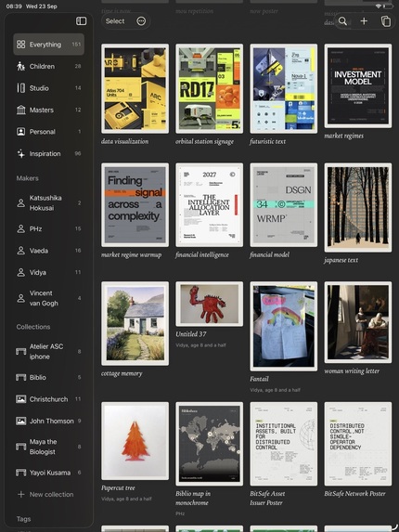Image resolution: width=399 pixels, height=532 pixels.
Task: Click person icon beside PHz
Action: click(21, 228)
